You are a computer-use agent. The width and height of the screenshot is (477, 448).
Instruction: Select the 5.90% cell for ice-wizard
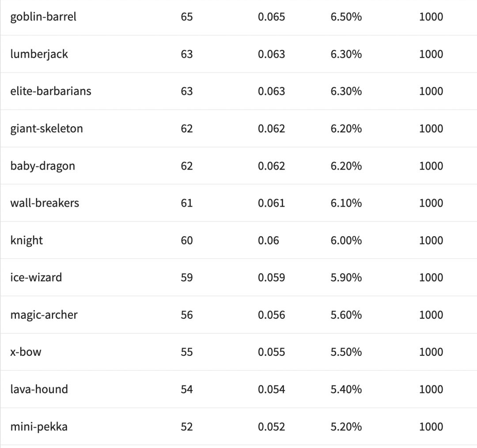pos(346,277)
